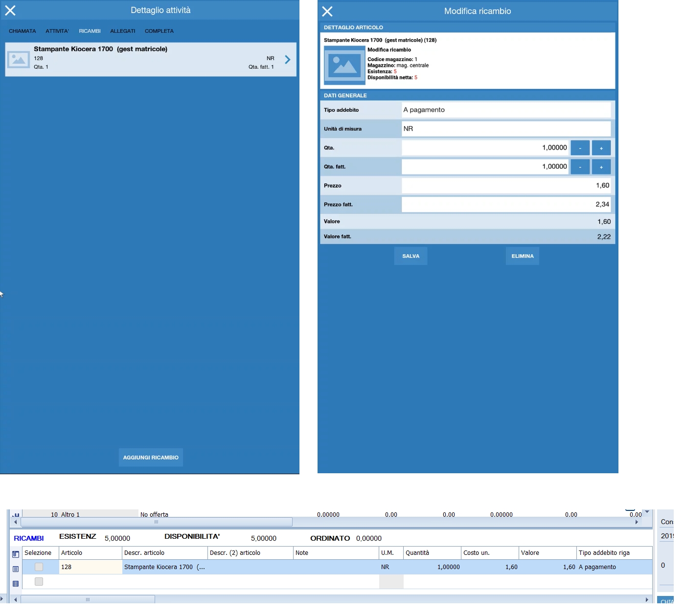Save the spare part with SALVA
The image size is (685, 616).
pos(411,256)
